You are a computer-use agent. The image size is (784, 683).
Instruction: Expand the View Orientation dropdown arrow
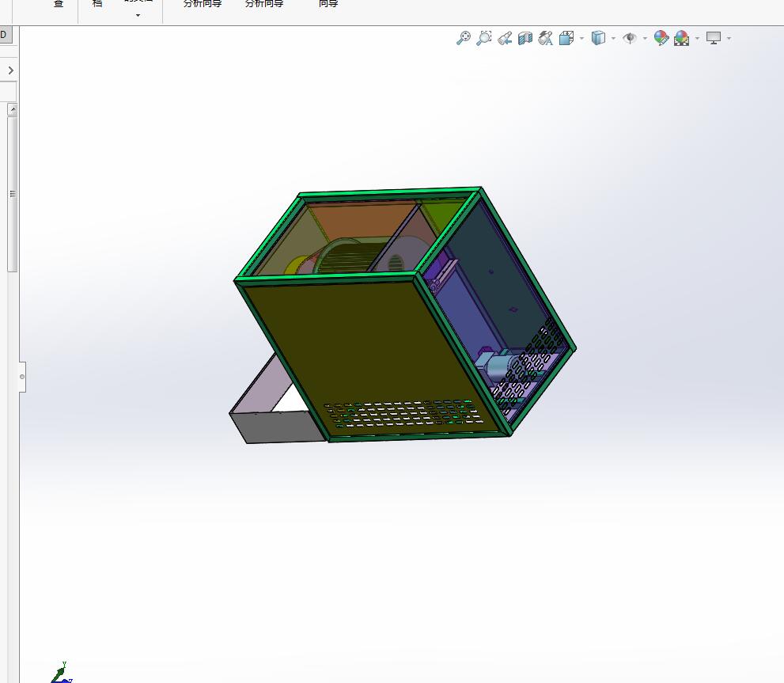(580, 37)
